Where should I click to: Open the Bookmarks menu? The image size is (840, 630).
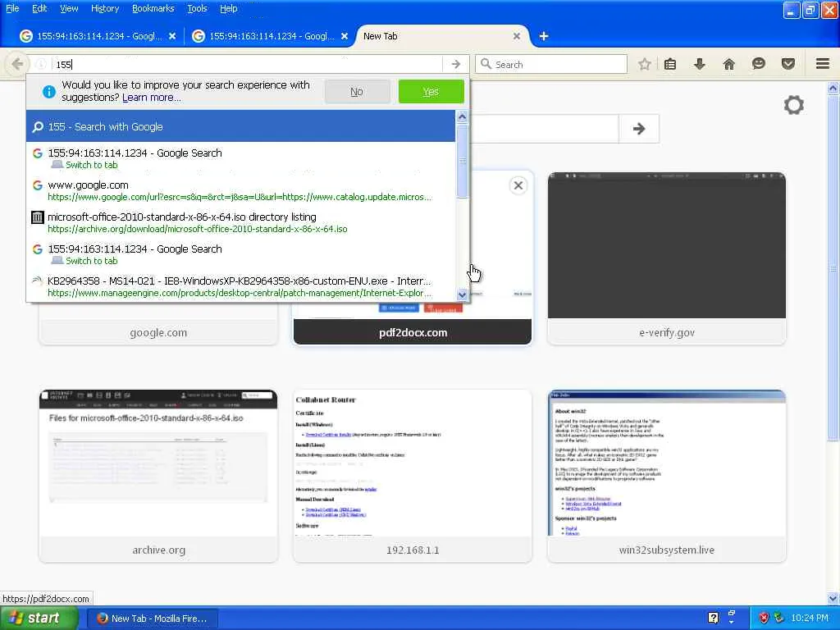153,8
